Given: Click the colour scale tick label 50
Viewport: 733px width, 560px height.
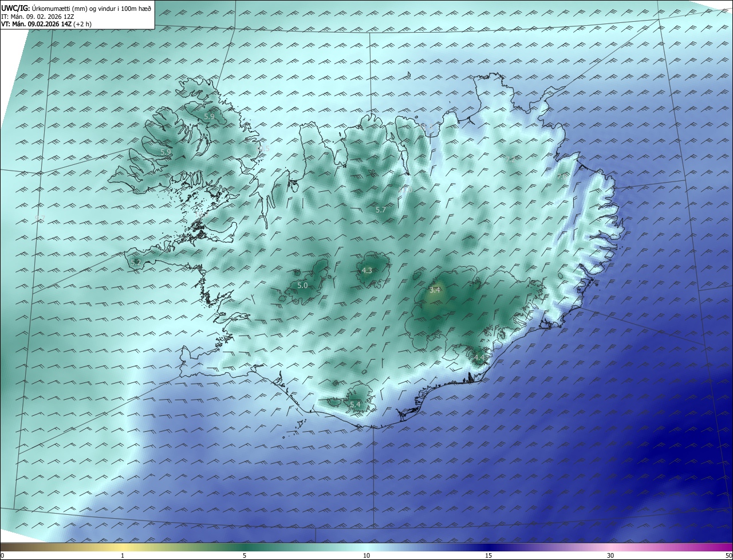Looking at the screenshot, I should [728, 555].
